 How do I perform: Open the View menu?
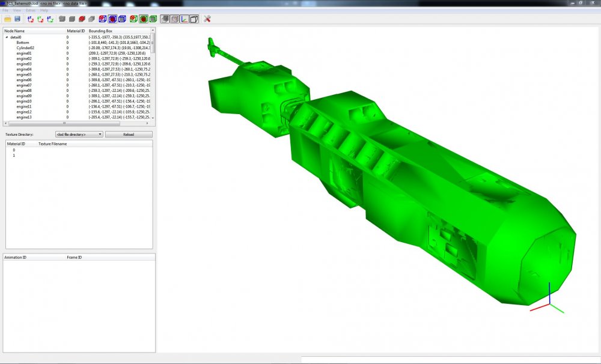(x=17, y=10)
